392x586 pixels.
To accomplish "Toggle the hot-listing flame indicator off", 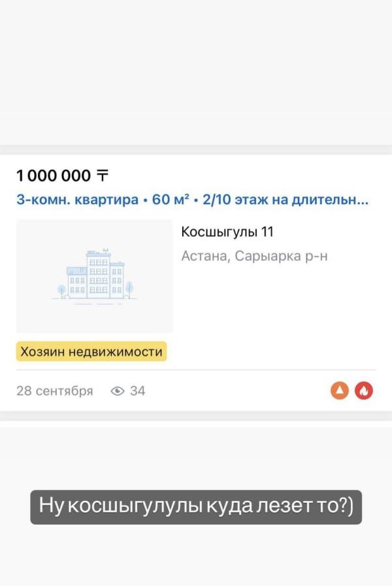I will coord(364,390).
